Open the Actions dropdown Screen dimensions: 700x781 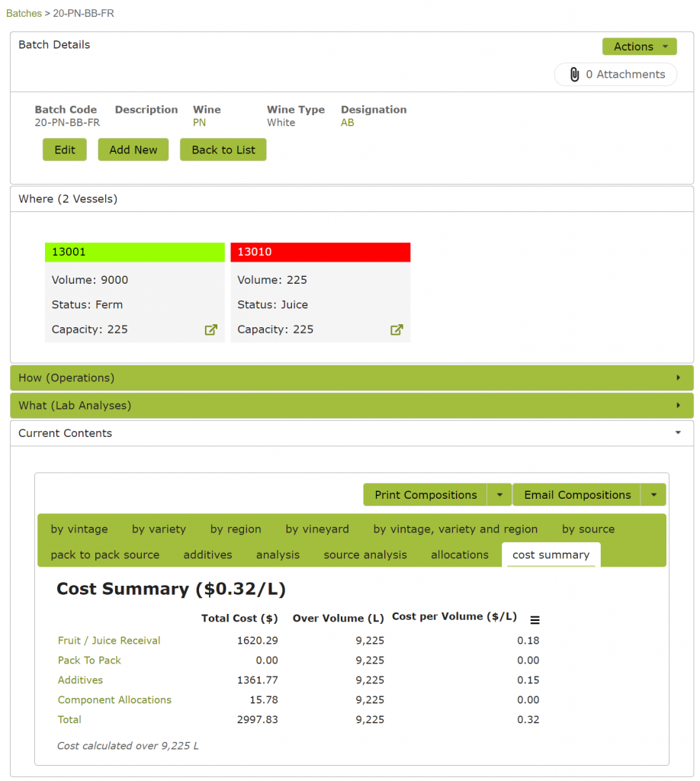point(639,46)
